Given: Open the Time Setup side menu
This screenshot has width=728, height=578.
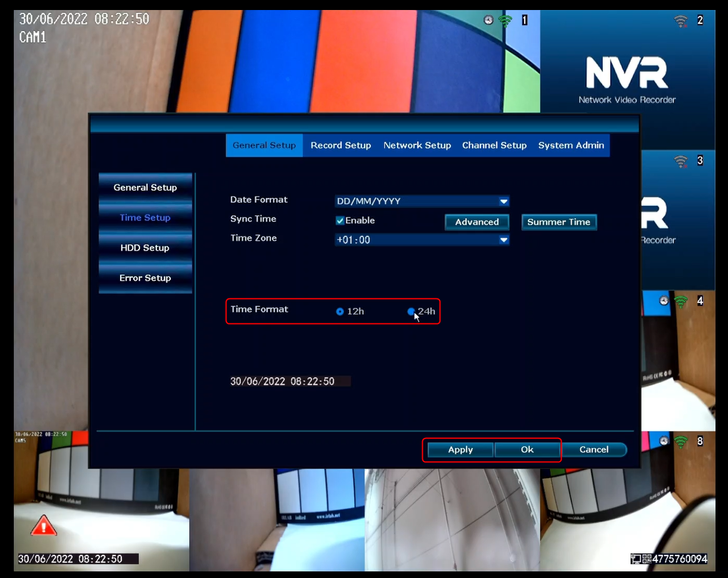Looking at the screenshot, I should (145, 217).
